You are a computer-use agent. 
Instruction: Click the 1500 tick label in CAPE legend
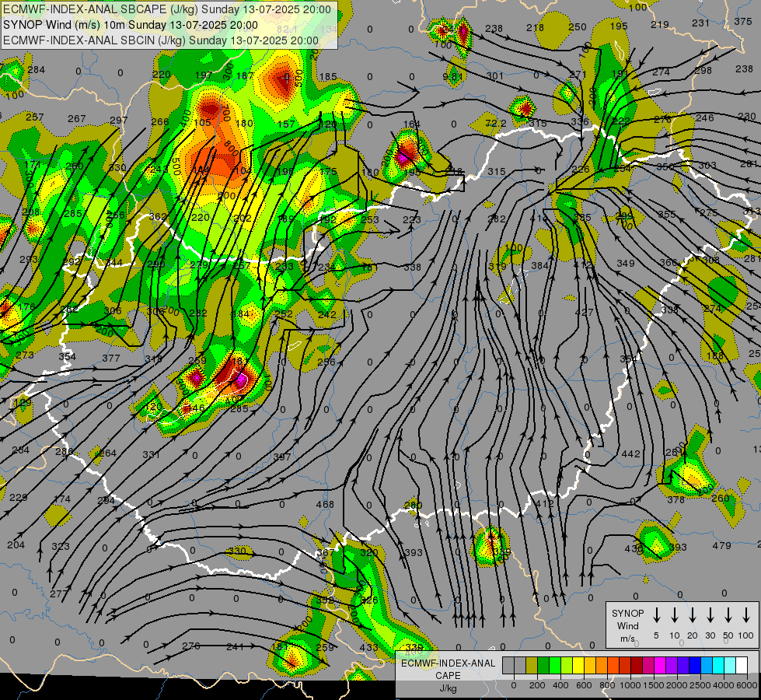(654, 685)
